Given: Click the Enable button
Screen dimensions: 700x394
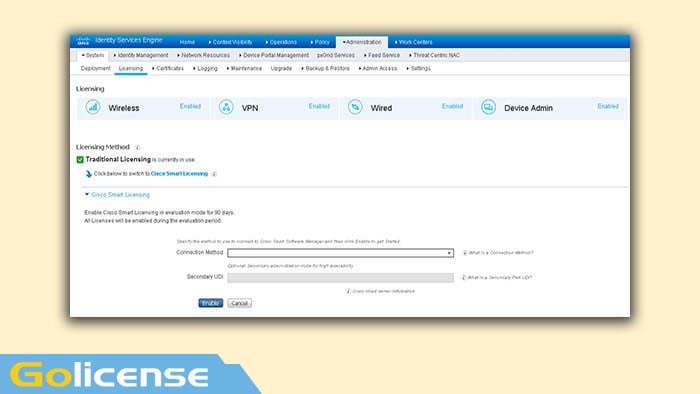Looking at the screenshot, I should coord(211,303).
